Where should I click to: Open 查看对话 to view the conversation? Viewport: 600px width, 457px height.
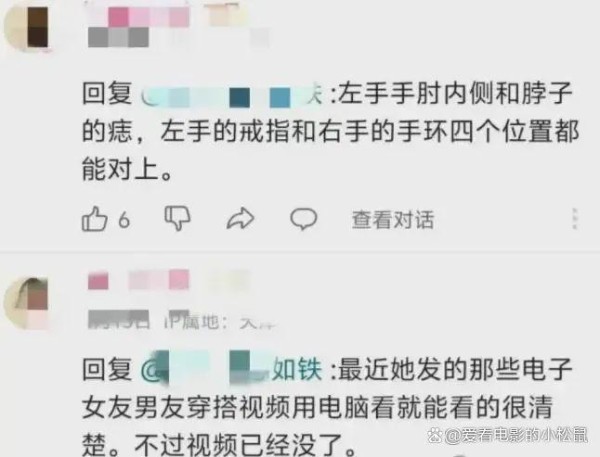(393, 220)
